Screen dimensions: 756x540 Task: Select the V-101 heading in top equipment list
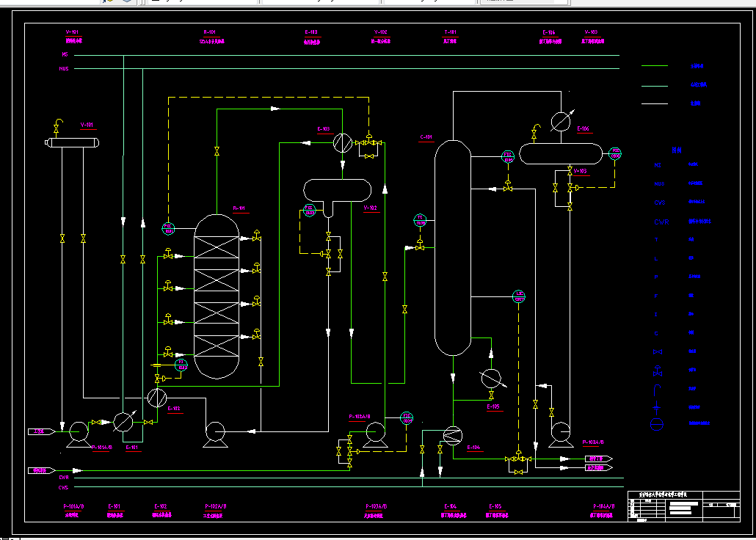click(73, 32)
